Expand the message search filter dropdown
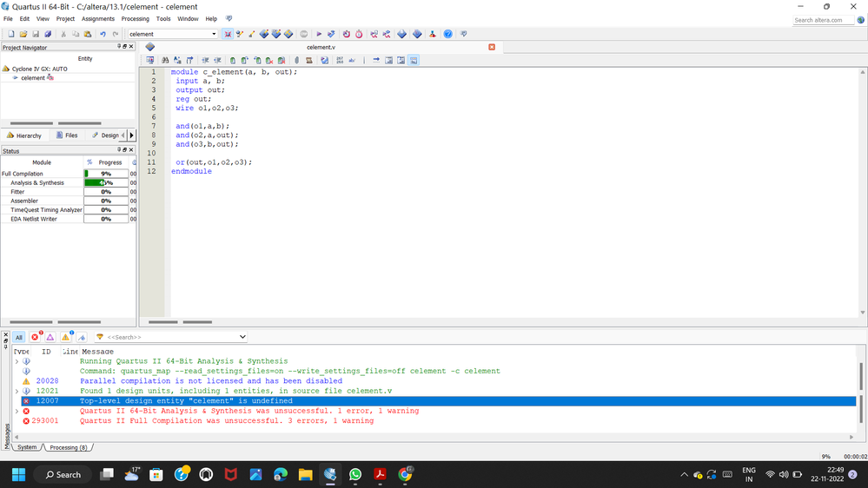This screenshot has width=868, height=488. 242,337
